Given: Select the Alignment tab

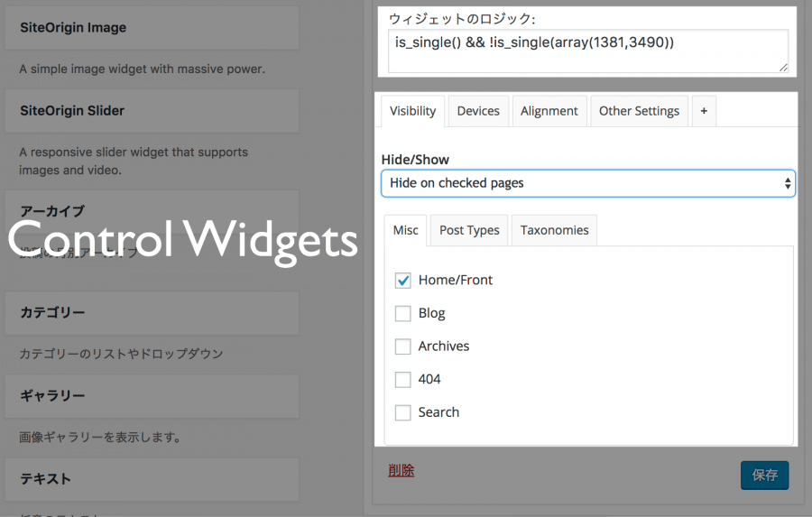Looking at the screenshot, I should [549, 111].
